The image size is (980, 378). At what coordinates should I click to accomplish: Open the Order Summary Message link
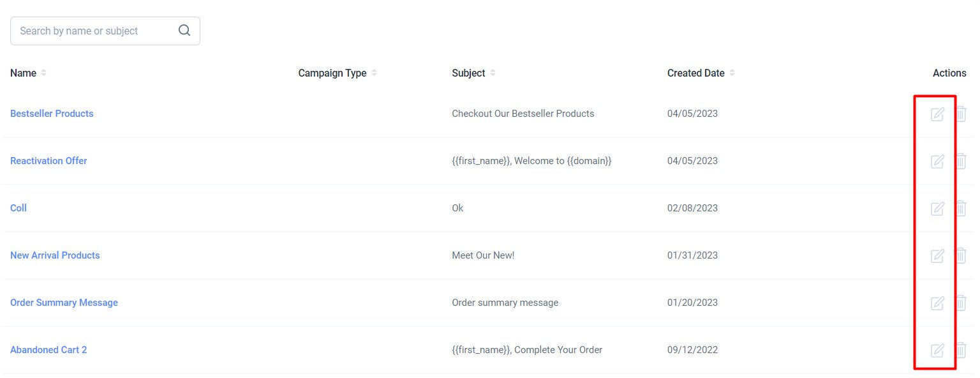(64, 303)
